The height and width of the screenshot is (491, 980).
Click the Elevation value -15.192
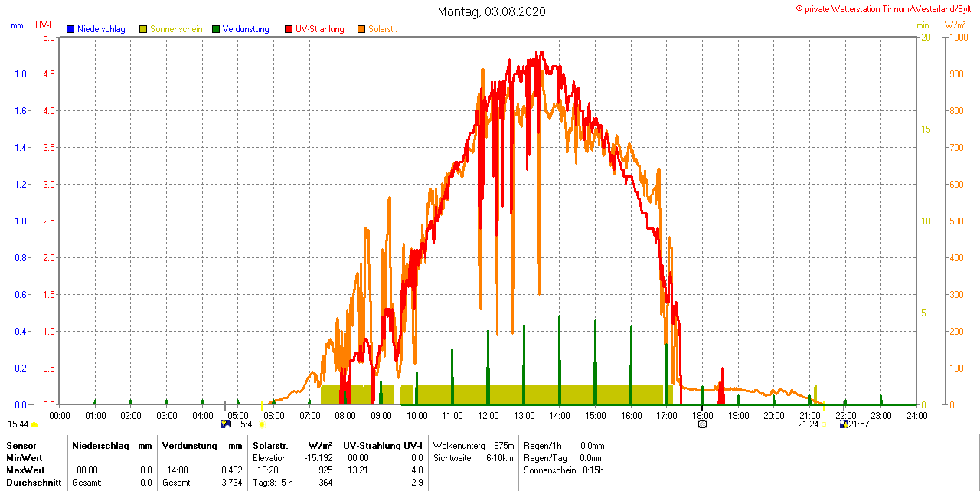tap(318, 457)
